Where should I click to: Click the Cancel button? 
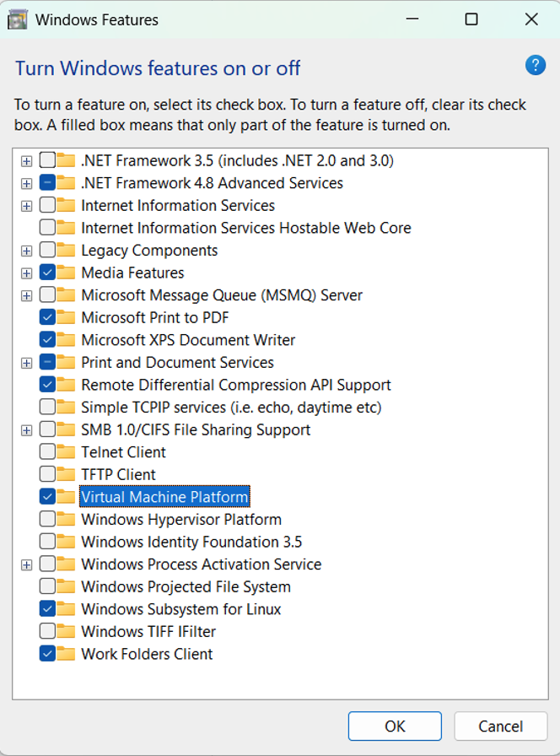pos(500,726)
